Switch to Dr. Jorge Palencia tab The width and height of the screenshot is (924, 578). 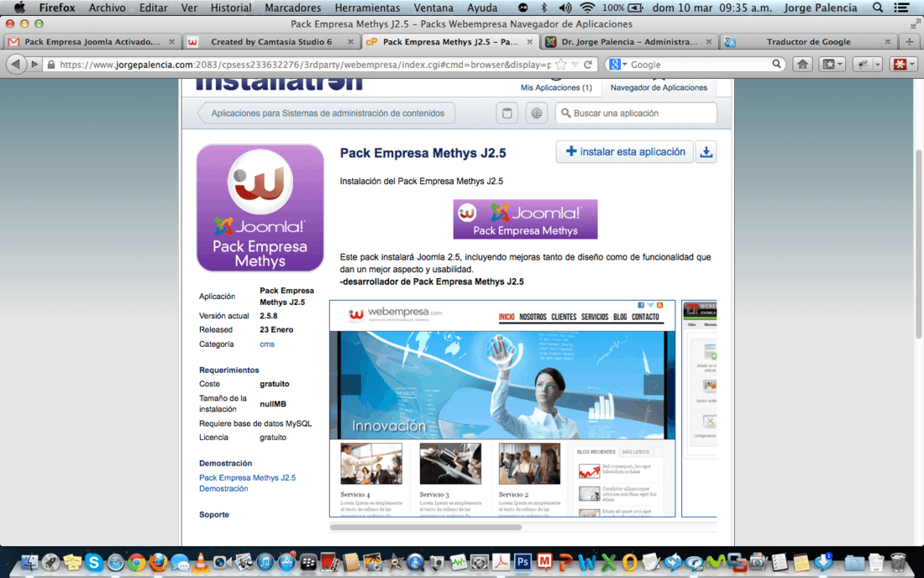pyautogui.click(x=629, y=42)
